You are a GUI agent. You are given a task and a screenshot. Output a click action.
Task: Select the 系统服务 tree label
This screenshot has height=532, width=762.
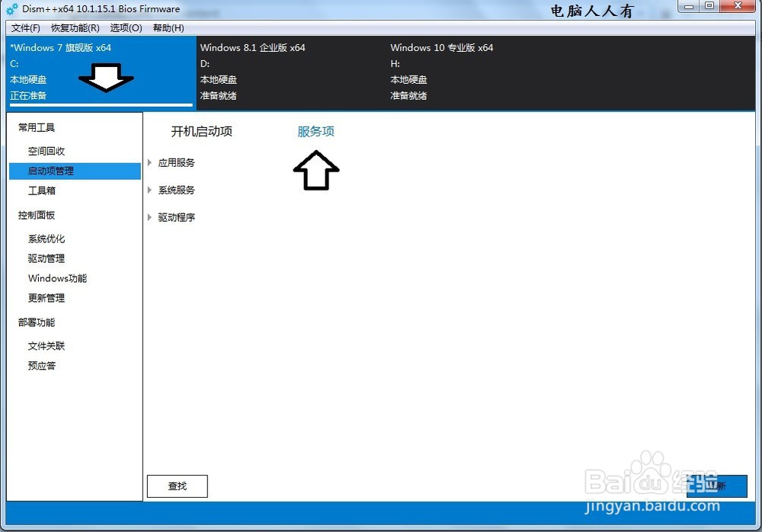[x=177, y=190]
